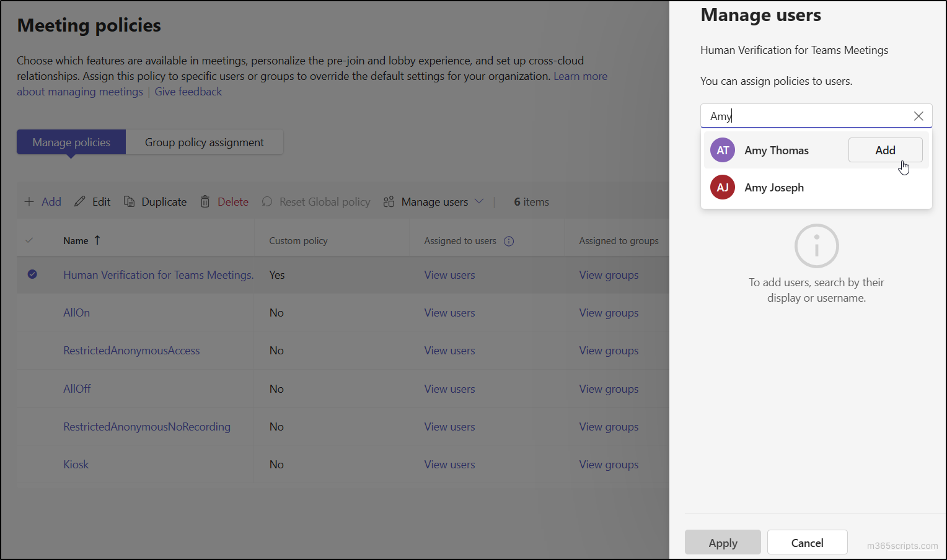The height and width of the screenshot is (560, 947).
Task: Select the Edit pencil icon
Action: click(80, 201)
